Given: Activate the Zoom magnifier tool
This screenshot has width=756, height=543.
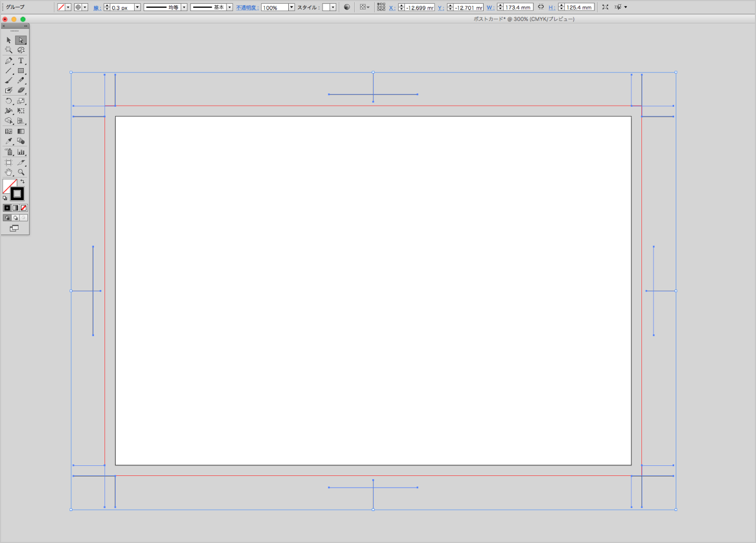Looking at the screenshot, I should click(21, 172).
